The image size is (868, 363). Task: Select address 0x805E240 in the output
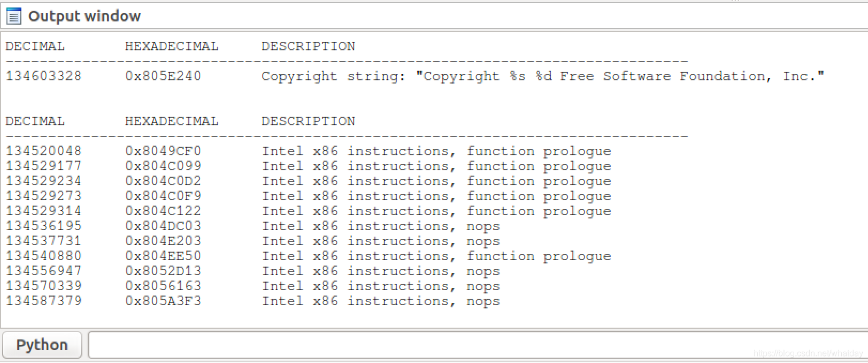(162, 76)
